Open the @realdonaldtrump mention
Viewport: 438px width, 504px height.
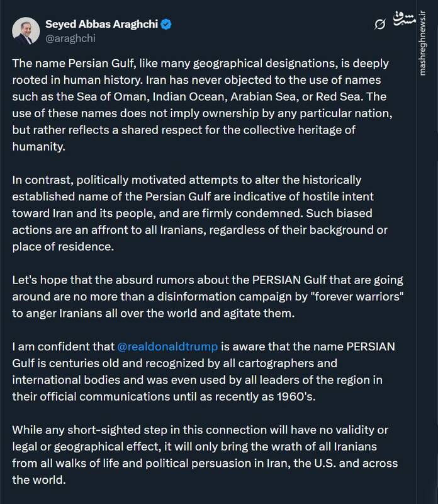tap(167, 346)
